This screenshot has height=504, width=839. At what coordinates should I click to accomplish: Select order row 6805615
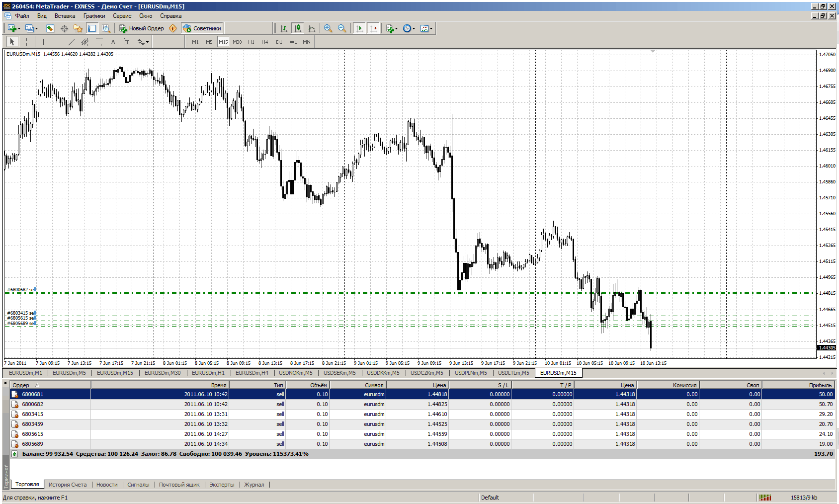coord(421,434)
